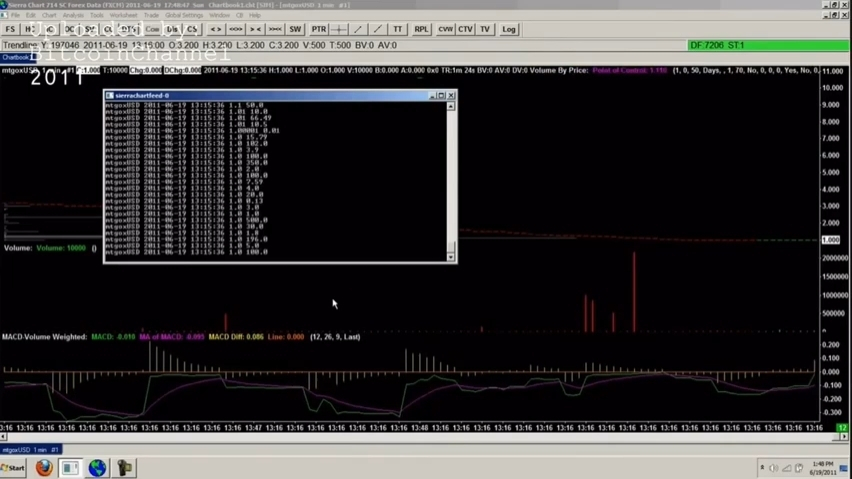Select the crosshair chart tool
Viewport: 852px width, 479px height.
(339, 29)
